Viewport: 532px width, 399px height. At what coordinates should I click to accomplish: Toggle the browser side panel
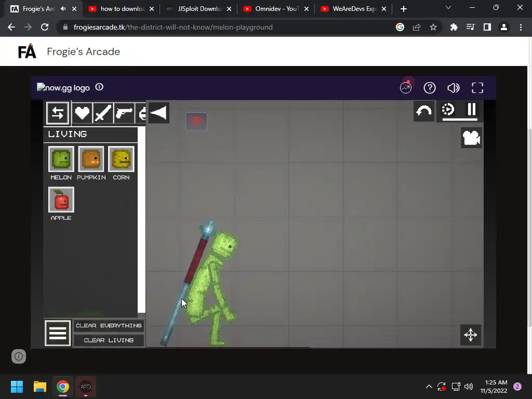tap(487, 27)
